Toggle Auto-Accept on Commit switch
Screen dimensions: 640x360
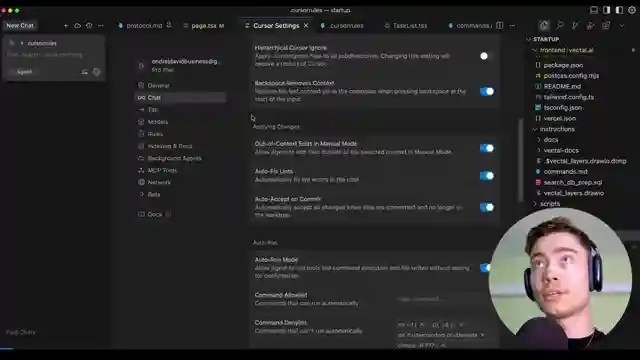(x=487, y=207)
